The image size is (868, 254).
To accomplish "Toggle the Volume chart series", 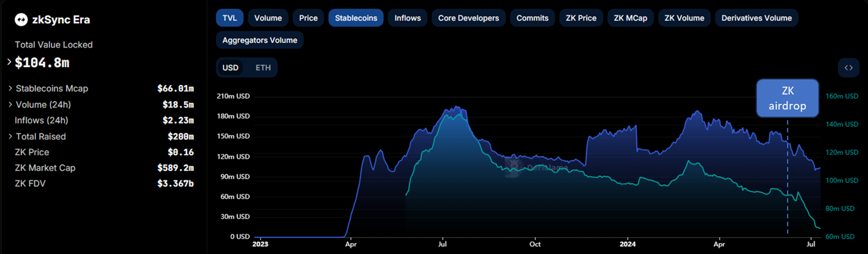I will point(268,18).
